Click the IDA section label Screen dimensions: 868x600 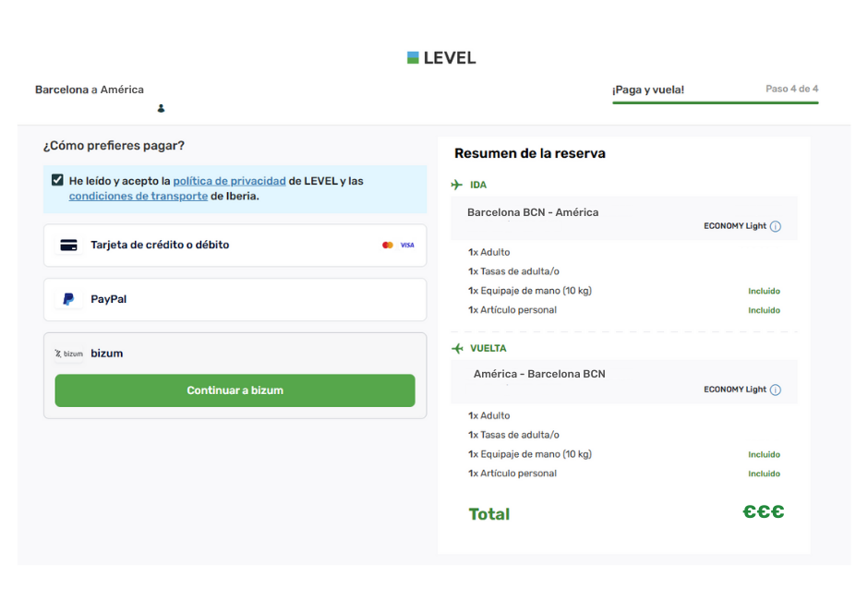coord(478,185)
